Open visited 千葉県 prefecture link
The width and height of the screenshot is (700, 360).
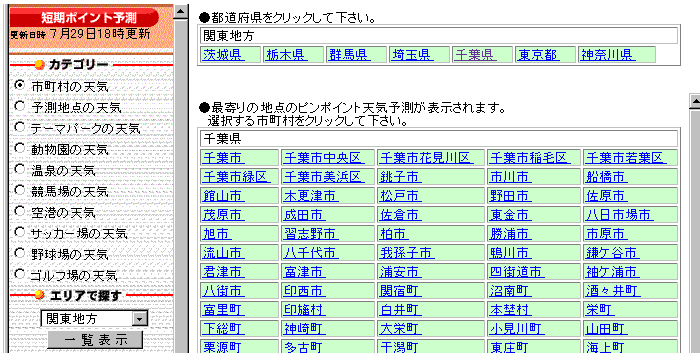[475, 54]
